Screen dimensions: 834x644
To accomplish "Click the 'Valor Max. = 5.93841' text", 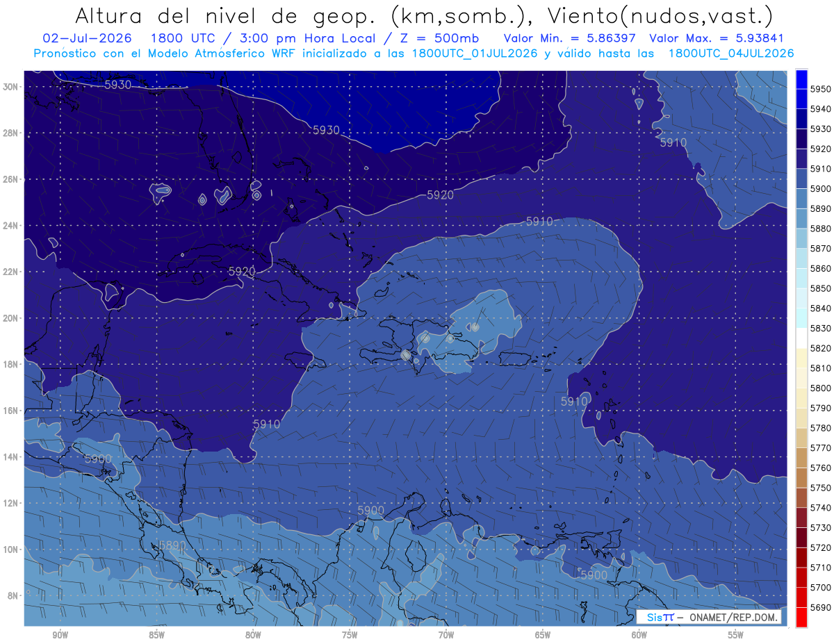I will (x=716, y=38).
